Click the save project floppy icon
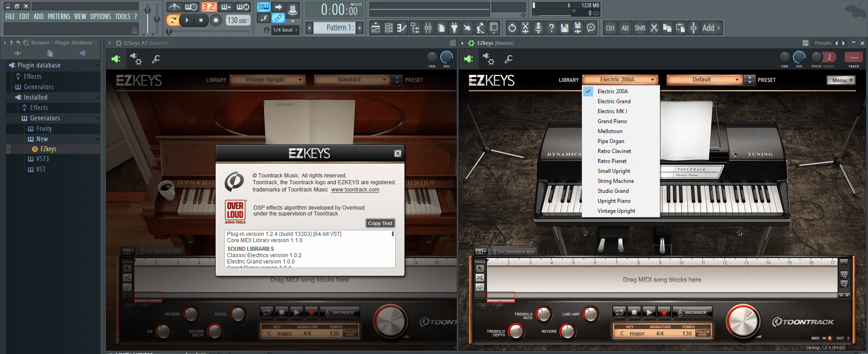 564,28
